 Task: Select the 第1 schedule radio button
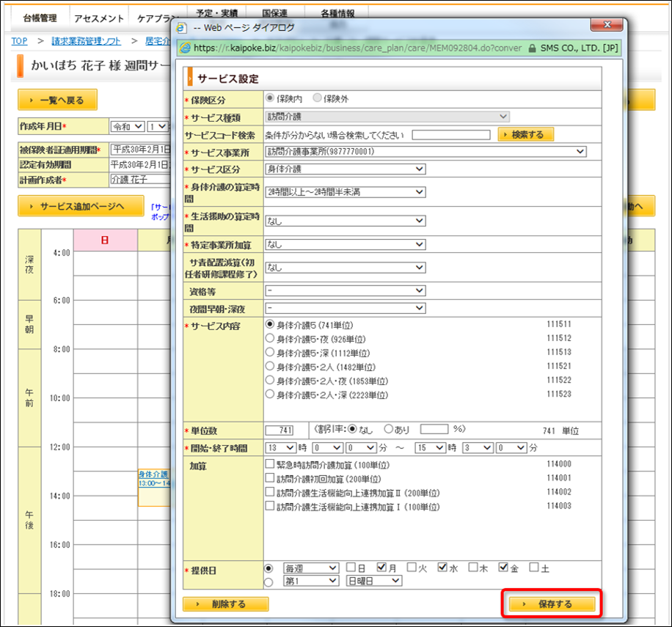coord(269,582)
